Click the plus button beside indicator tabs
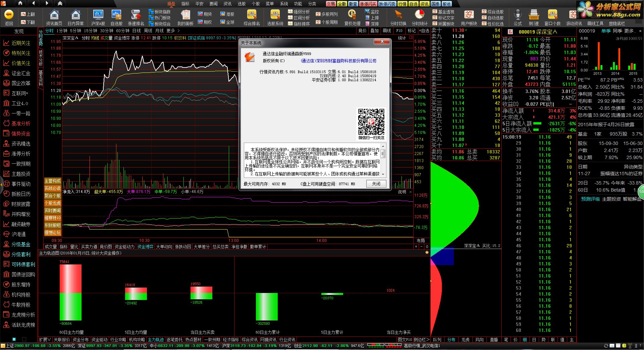The width and height of the screenshot is (644, 350). [416, 247]
